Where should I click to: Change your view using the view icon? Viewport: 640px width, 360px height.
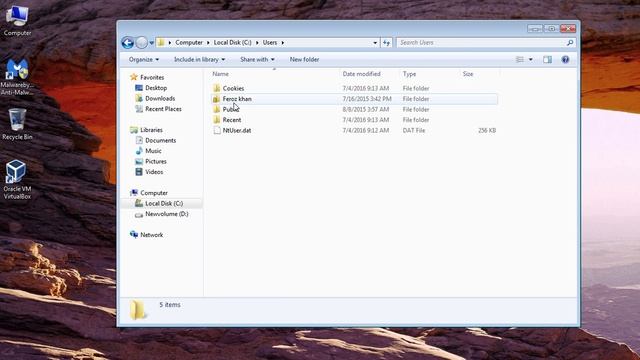click(x=520, y=60)
